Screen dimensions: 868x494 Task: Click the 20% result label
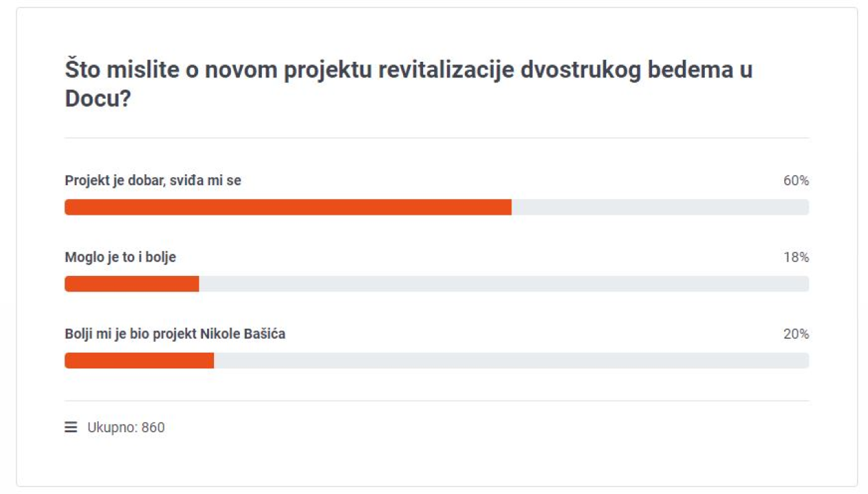pos(795,334)
